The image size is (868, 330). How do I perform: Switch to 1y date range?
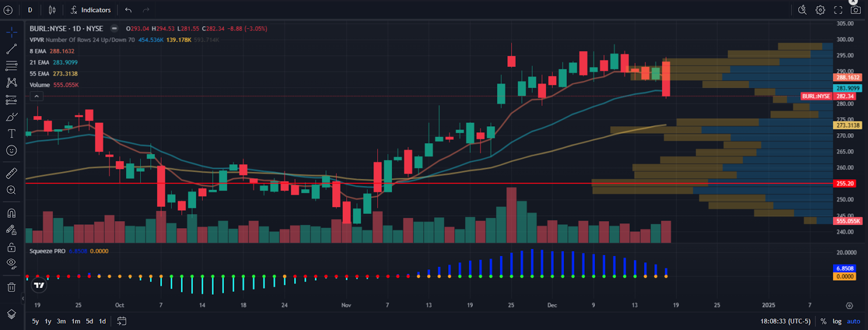pos(48,321)
